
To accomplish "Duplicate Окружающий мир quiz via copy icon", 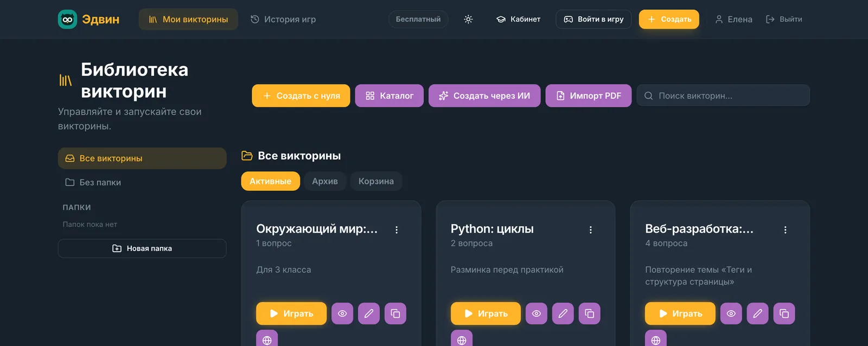I will [395, 313].
